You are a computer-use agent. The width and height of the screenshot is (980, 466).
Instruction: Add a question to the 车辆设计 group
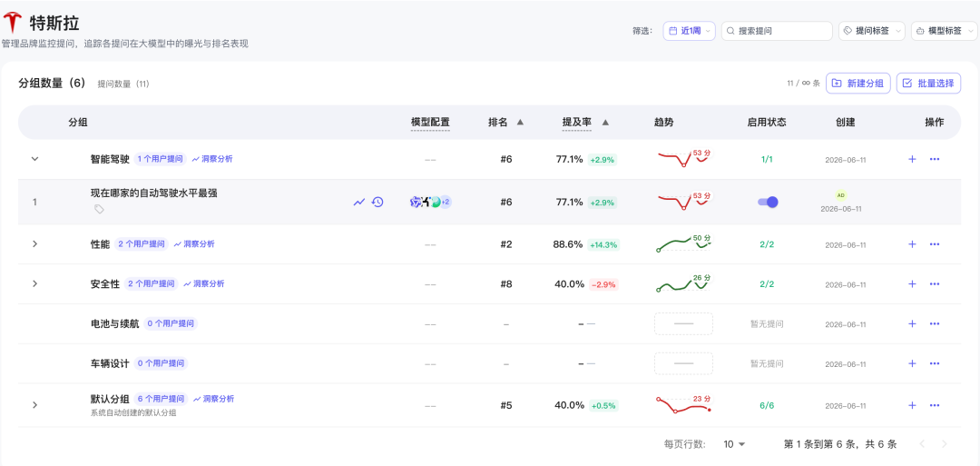[x=912, y=363]
